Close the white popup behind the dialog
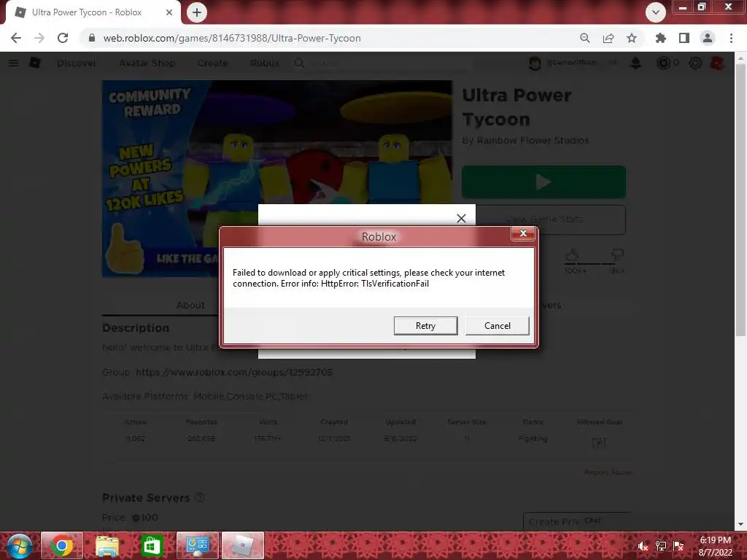747x560 pixels. [x=461, y=218]
